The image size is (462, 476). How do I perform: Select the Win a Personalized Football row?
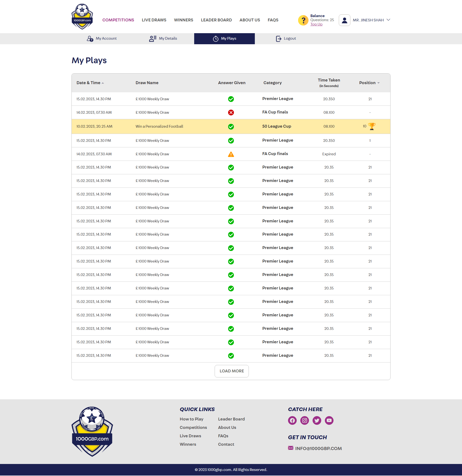159,126
